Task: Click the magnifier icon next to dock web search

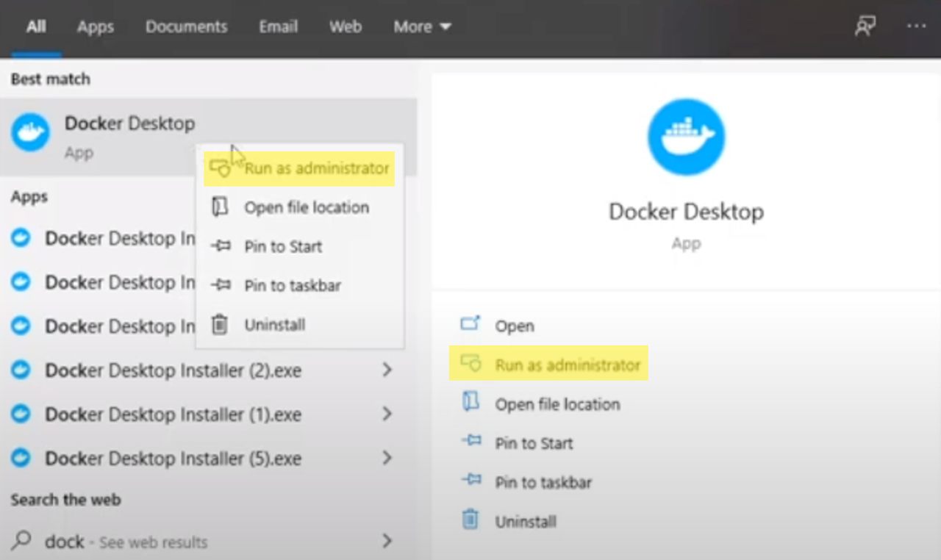Action: 21,542
